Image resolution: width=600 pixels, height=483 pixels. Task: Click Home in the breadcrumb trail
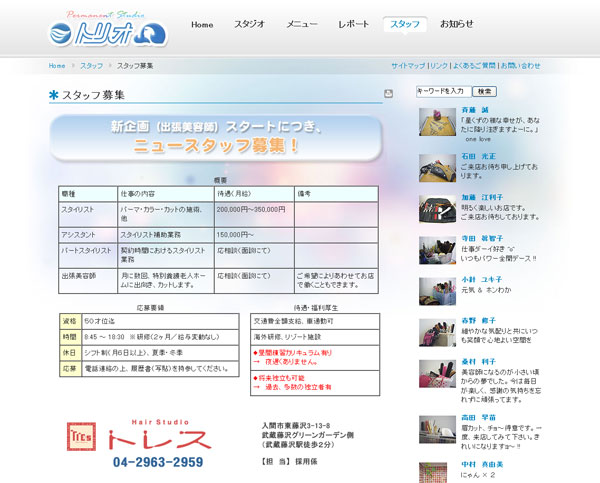(57, 66)
